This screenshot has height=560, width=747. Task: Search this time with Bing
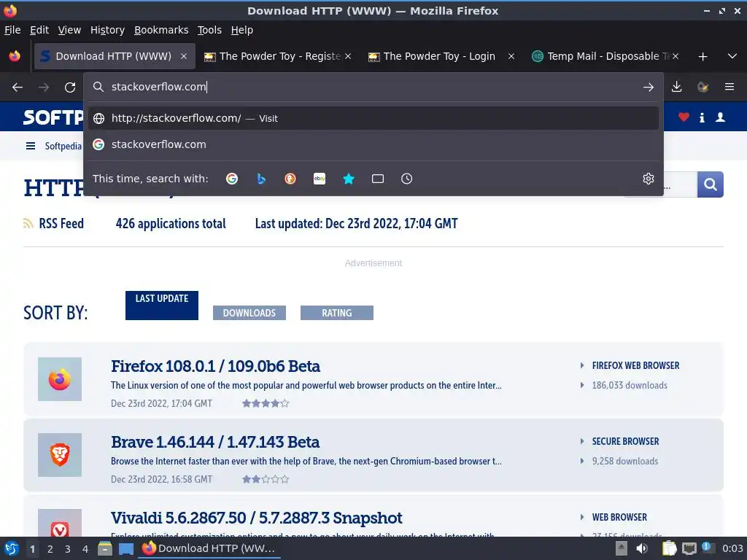coord(261,179)
